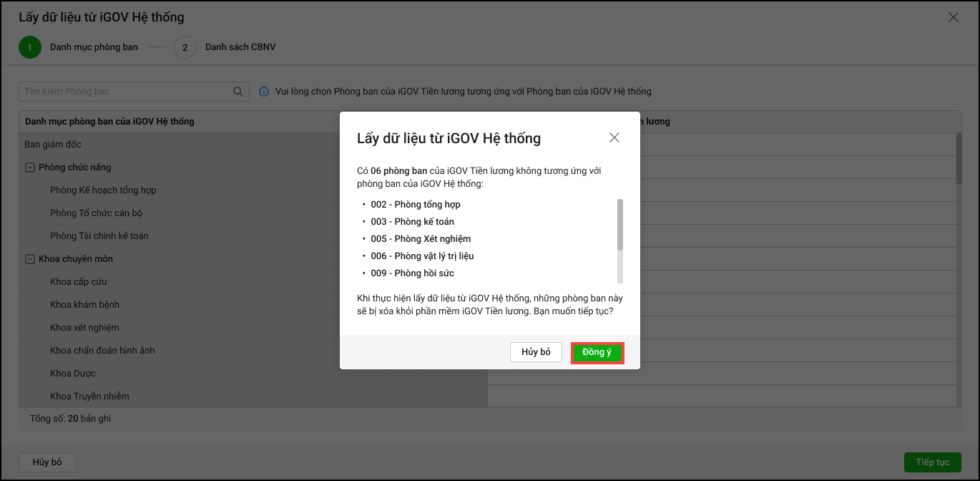Select 006 - Phòng vật lý trị liệu
Viewport: 980px width, 481px height.
(422, 256)
